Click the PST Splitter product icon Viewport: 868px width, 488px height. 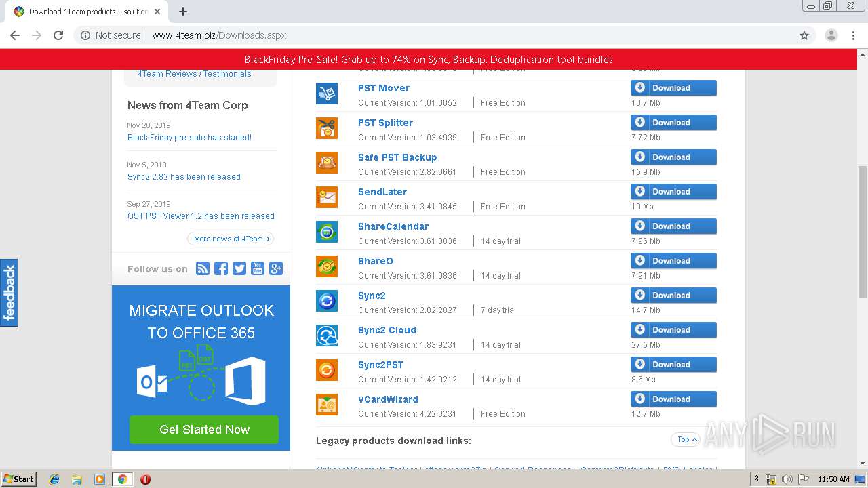click(327, 128)
